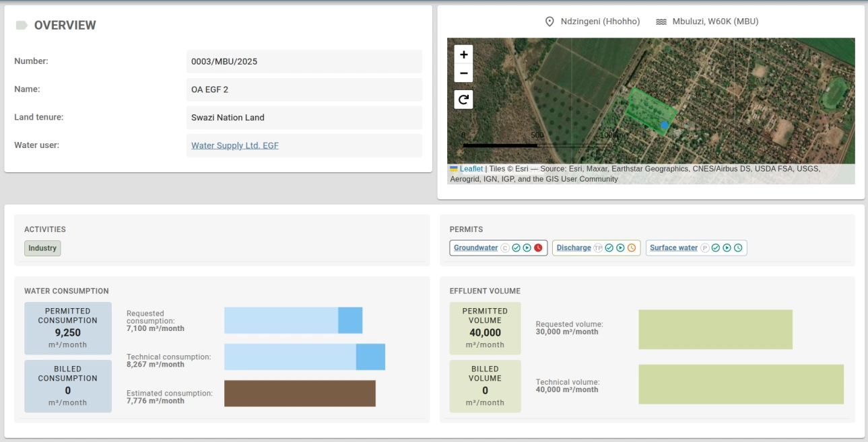This screenshot has width=868, height=442.
Task: Click the Swazi Nation Land field
Action: [x=304, y=117]
